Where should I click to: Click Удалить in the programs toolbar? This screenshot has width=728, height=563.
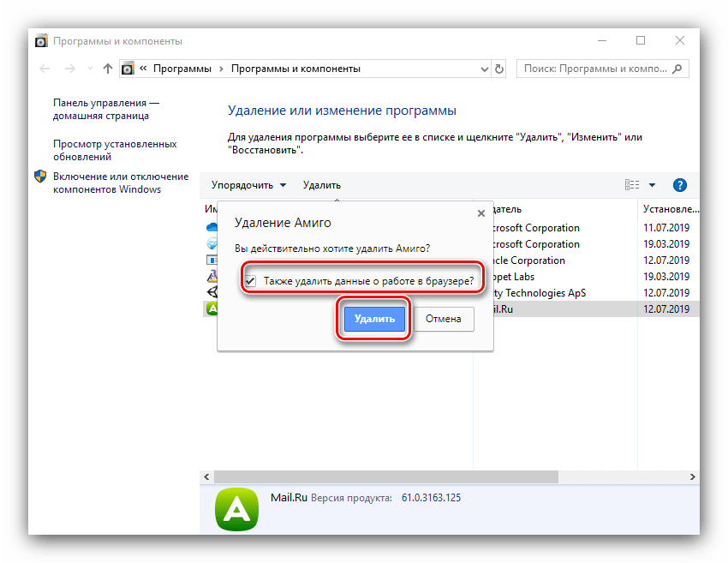pyautogui.click(x=321, y=185)
